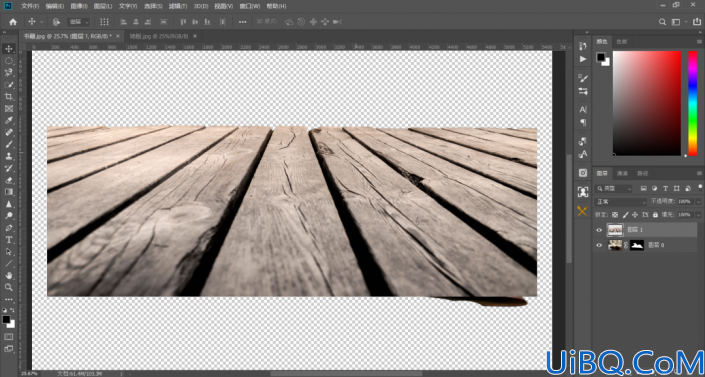Open the 视图(V) menu
The image size is (705, 377).
(x=223, y=6)
